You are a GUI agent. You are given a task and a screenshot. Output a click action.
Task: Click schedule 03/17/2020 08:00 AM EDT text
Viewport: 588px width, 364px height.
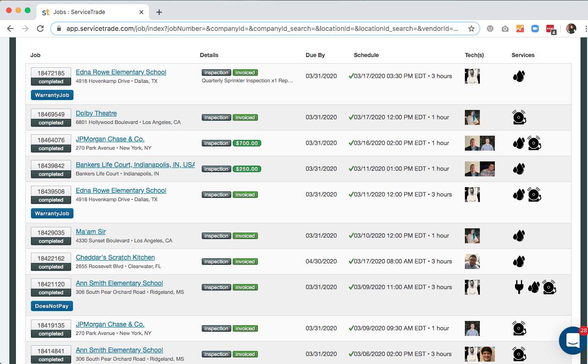click(x=390, y=261)
